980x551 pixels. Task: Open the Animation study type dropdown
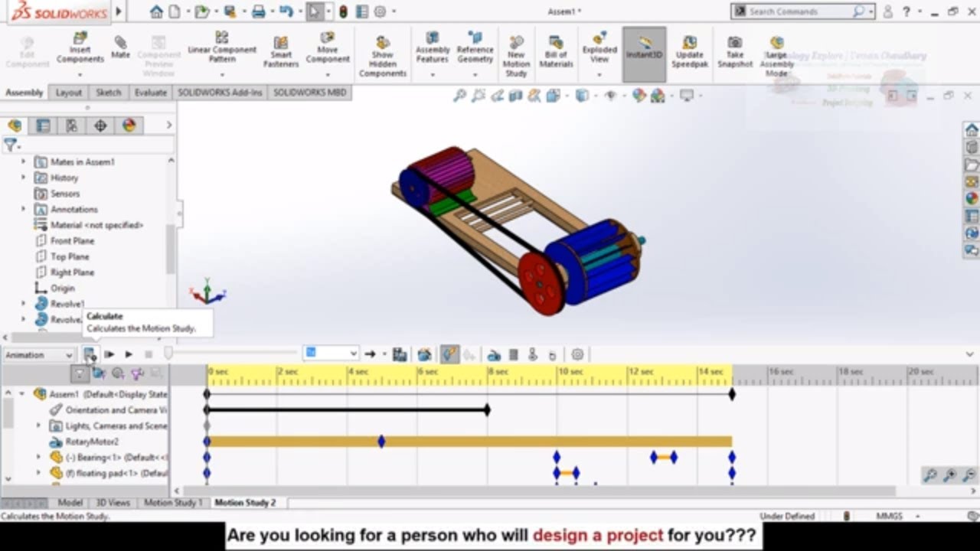[x=38, y=355]
